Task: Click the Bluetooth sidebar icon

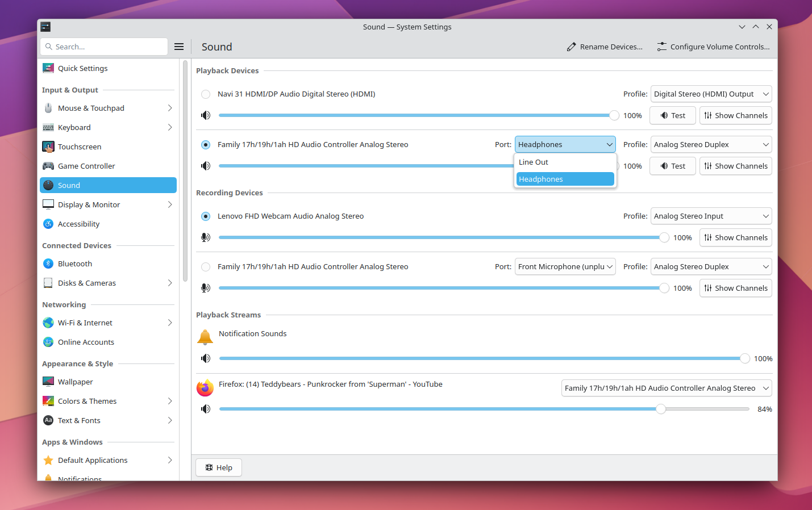Action: click(x=48, y=264)
